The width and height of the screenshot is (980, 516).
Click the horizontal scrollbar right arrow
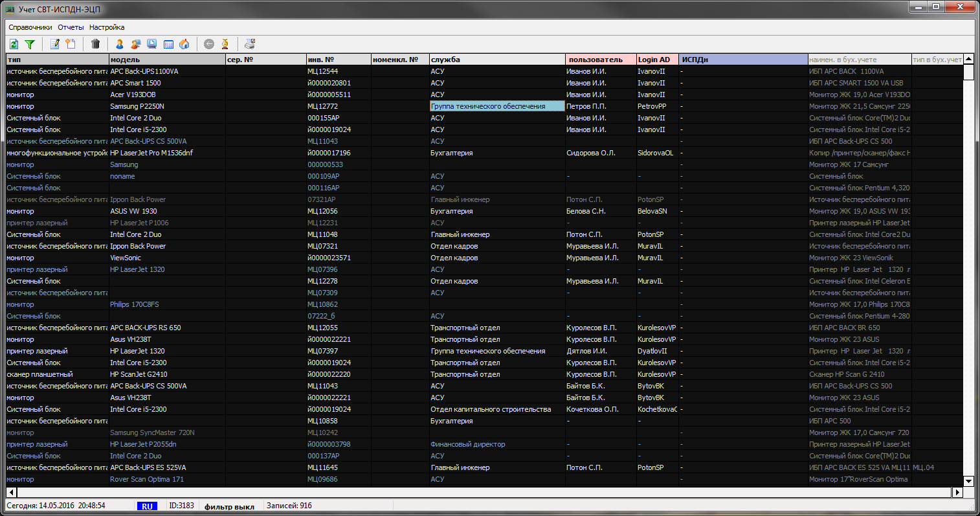coord(958,493)
